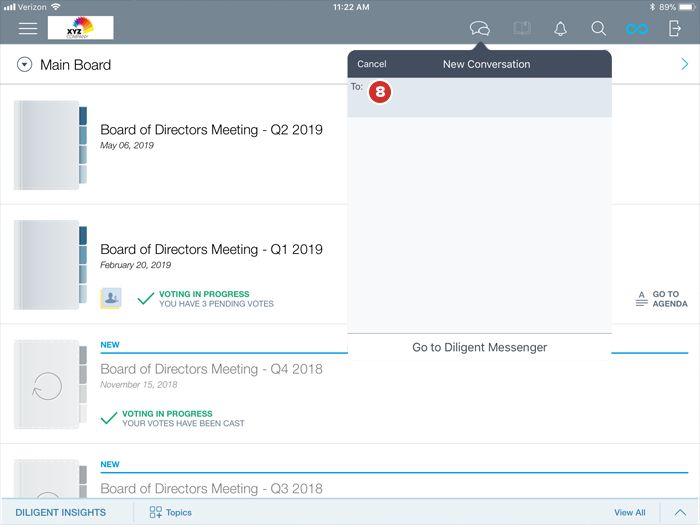Download the Q4 2018 meeting book
This screenshot has width=700, height=525.
(x=47, y=385)
